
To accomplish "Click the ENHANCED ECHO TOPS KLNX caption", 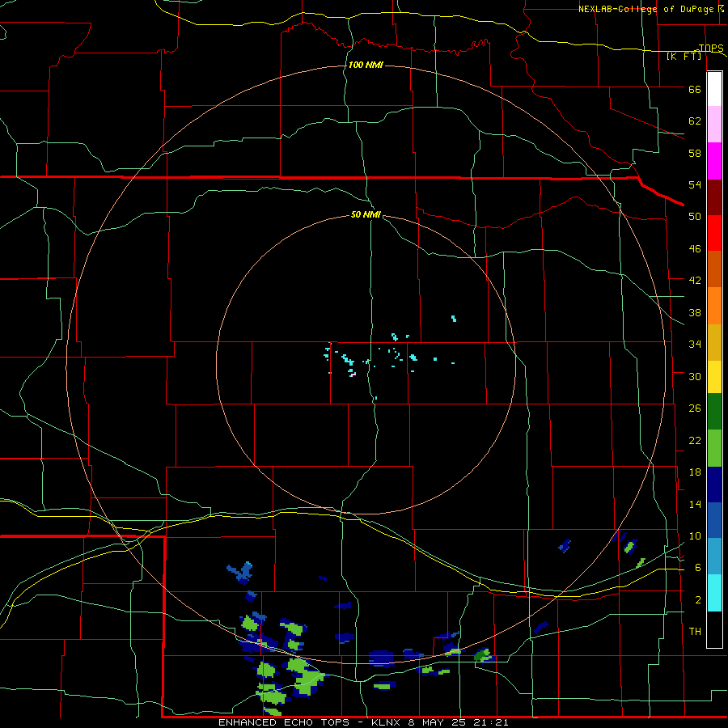I will tap(363, 722).
